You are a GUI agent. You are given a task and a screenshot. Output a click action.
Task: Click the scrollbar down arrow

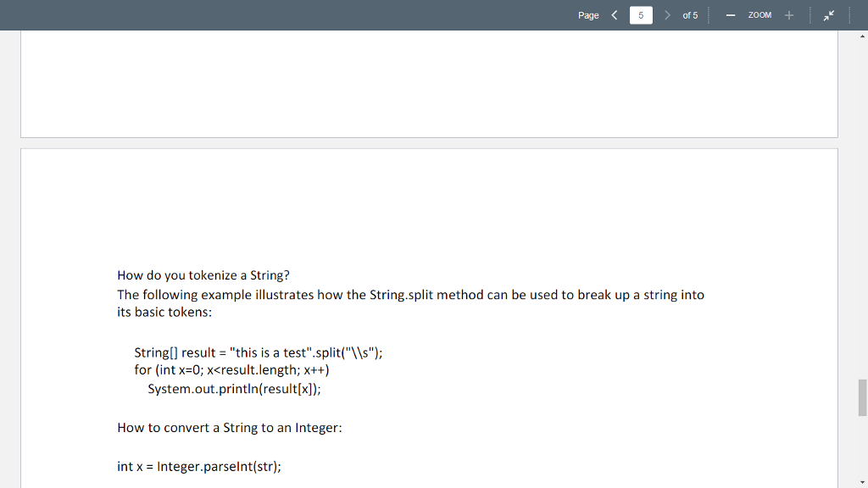coord(861,481)
